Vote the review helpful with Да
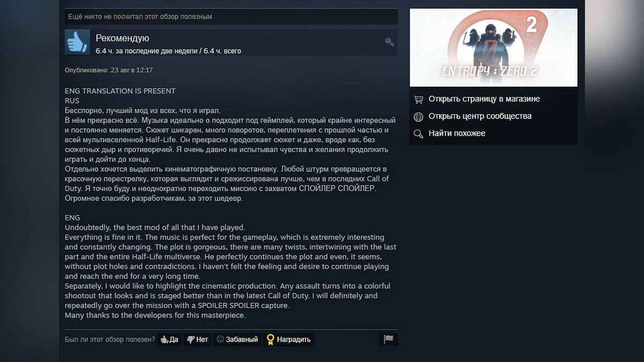 [169, 339]
